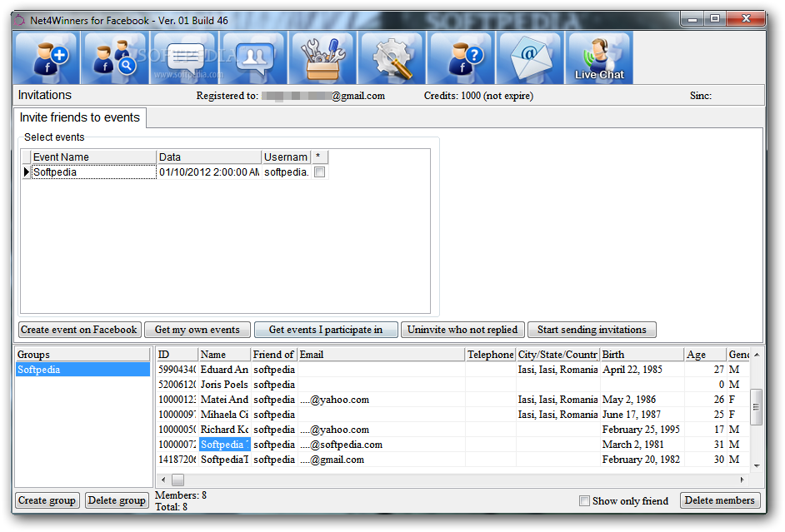Click member list vertical scroll up arrow
The width and height of the screenshot is (785, 532).
tap(757, 355)
